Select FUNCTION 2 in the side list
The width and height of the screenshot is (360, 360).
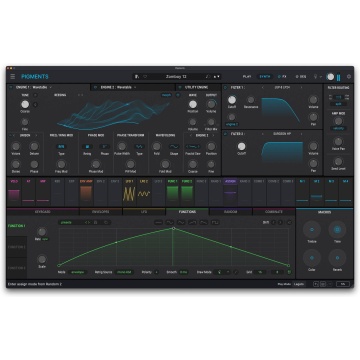tap(17, 247)
